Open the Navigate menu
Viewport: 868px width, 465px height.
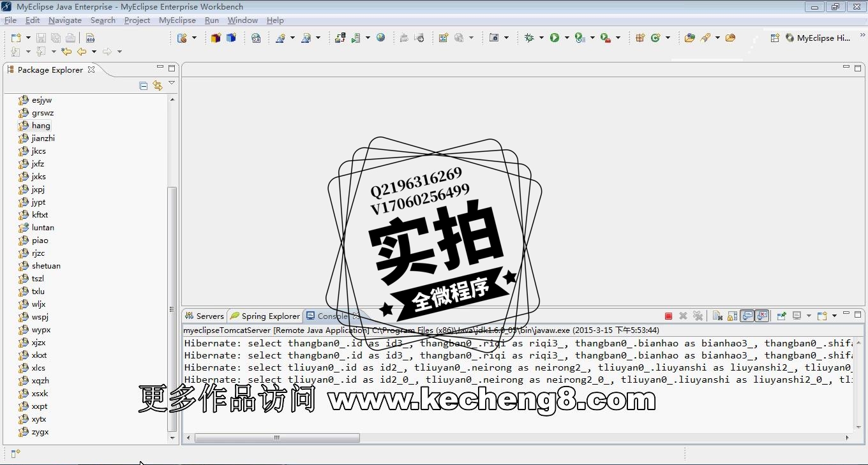[65, 20]
